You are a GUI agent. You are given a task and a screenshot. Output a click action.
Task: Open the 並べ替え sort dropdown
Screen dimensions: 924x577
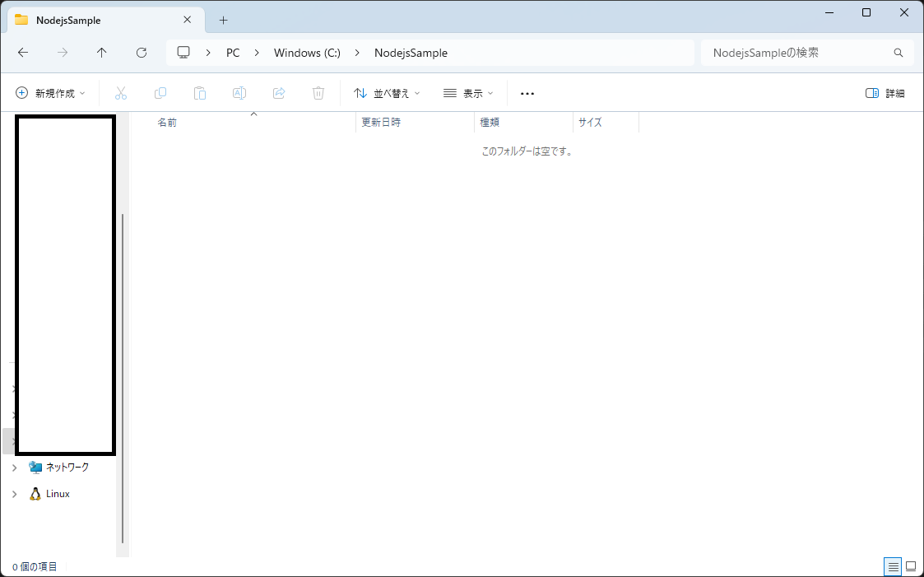coord(386,92)
